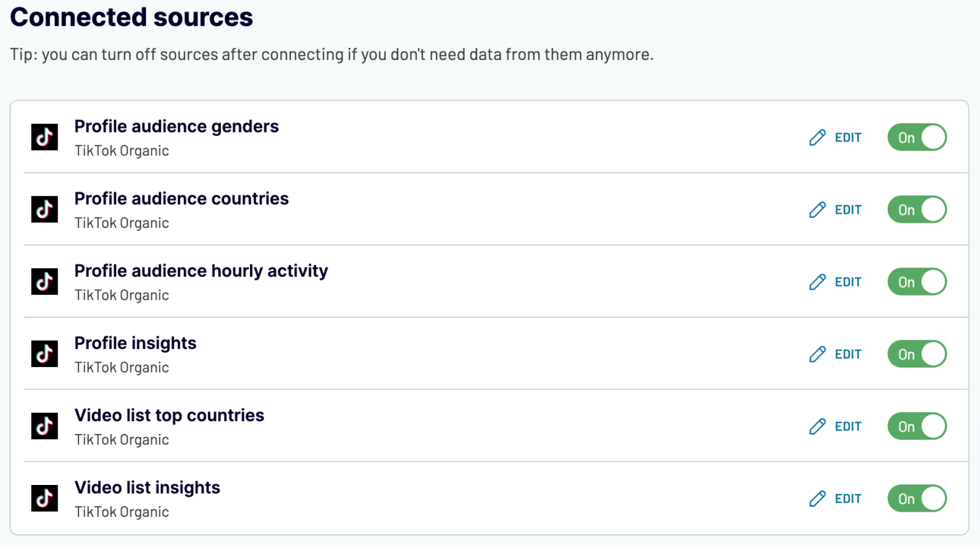
Task: Click the TikTok icon for Profile audience hourly activity
Action: 44,281
